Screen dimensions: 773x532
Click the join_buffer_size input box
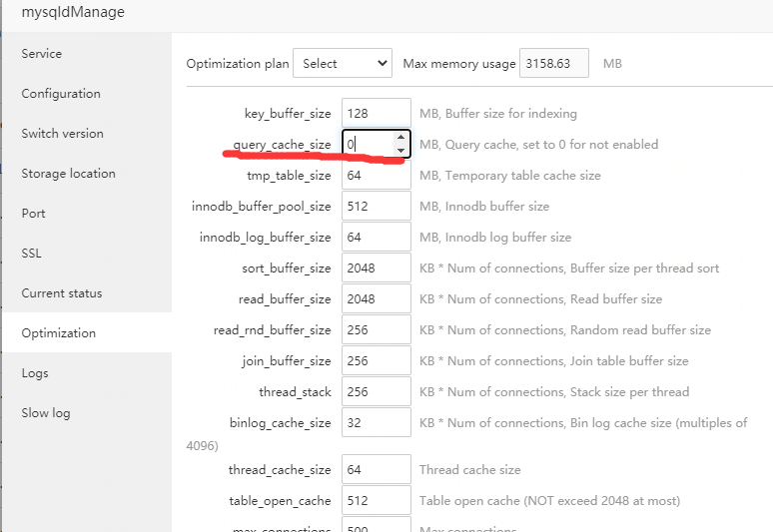[377, 360]
